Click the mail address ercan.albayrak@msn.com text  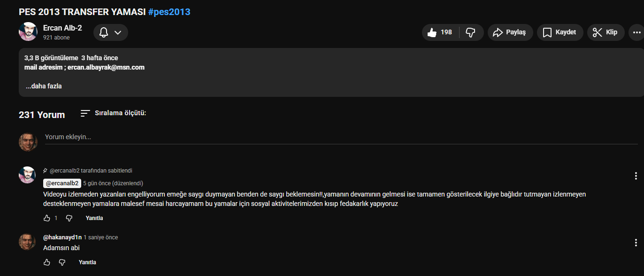click(106, 67)
